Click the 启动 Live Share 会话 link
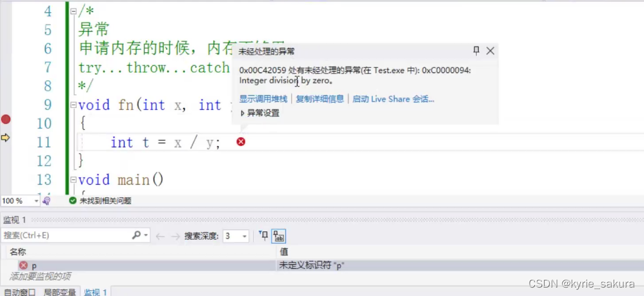 point(394,99)
